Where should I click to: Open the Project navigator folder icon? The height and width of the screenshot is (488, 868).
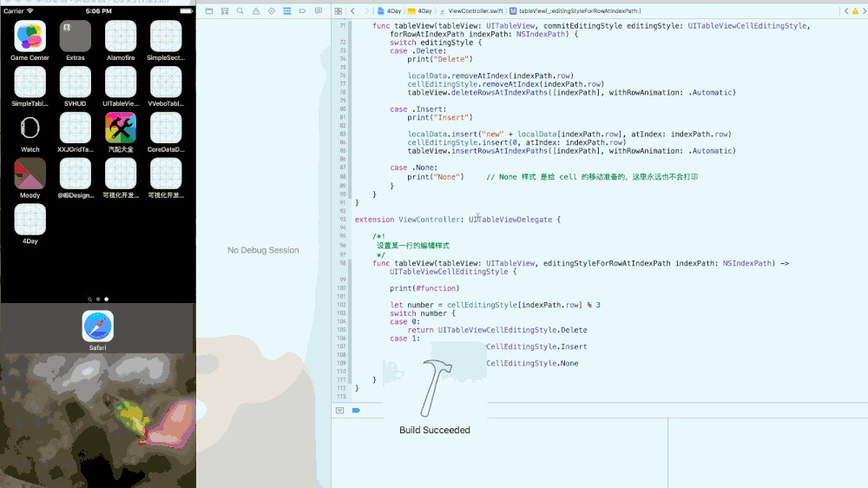(x=208, y=10)
